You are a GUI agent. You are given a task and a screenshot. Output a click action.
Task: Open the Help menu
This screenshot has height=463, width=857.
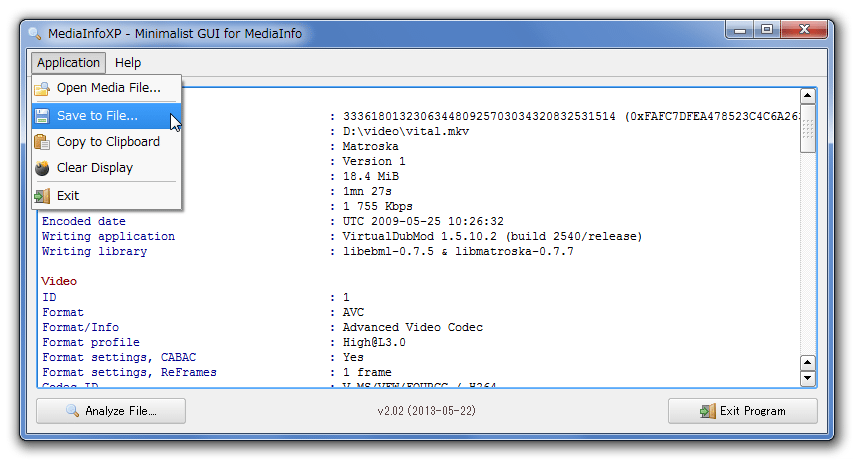(128, 63)
